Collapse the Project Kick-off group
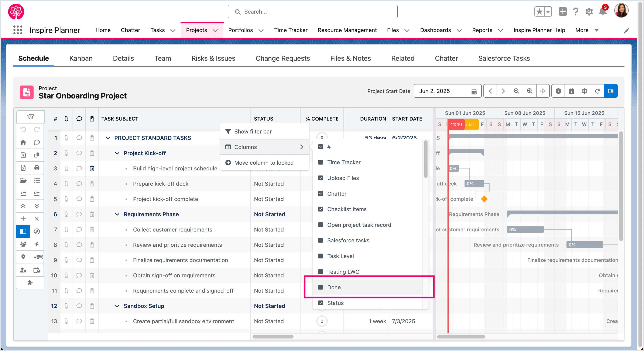 (x=117, y=153)
